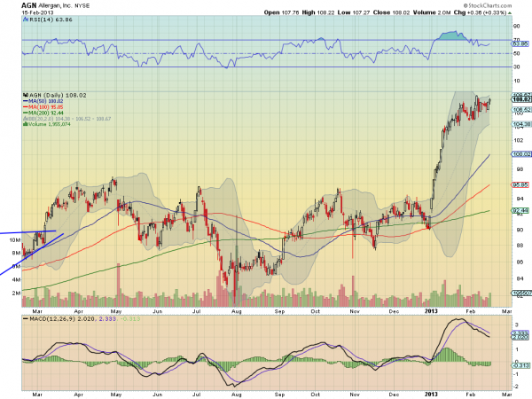Click the 106.52 price axis tag
The width and height of the screenshot is (532, 399).
pos(521,110)
